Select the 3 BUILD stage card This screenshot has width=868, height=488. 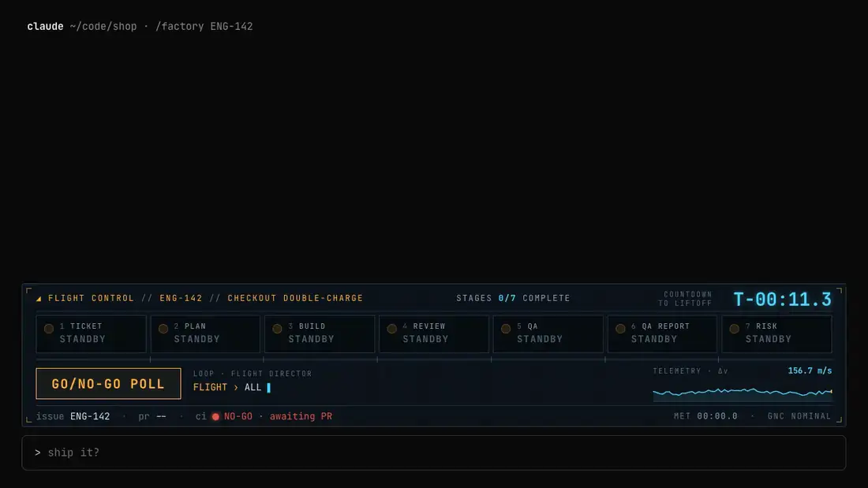(x=320, y=333)
